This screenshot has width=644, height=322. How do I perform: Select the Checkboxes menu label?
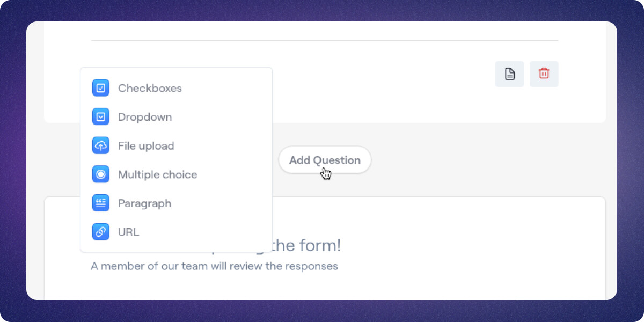150,89
